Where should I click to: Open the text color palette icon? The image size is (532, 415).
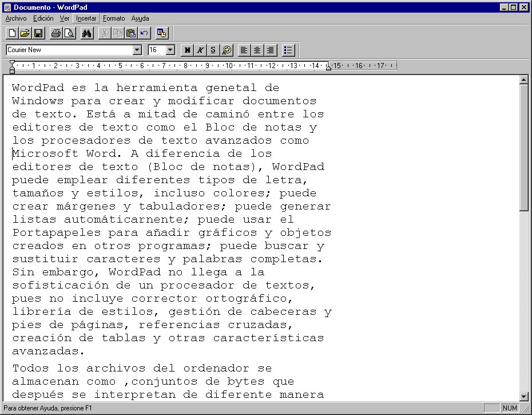point(227,50)
